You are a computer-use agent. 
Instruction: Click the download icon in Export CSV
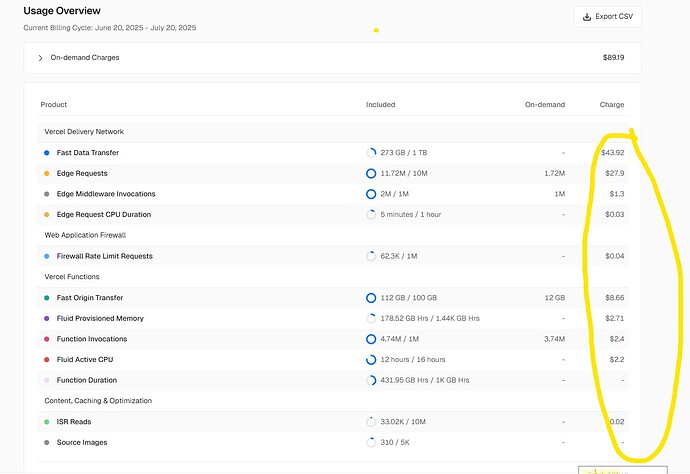[587, 17]
